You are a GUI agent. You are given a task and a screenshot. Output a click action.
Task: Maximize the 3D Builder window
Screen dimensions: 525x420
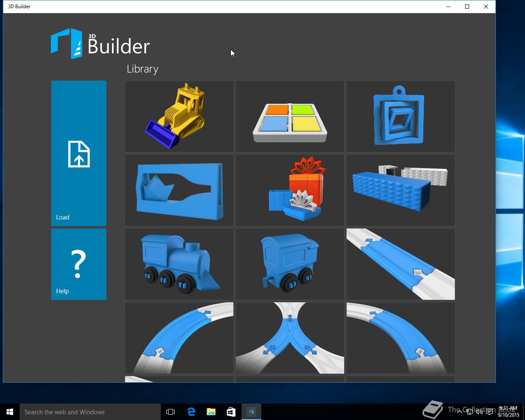[x=467, y=7]
